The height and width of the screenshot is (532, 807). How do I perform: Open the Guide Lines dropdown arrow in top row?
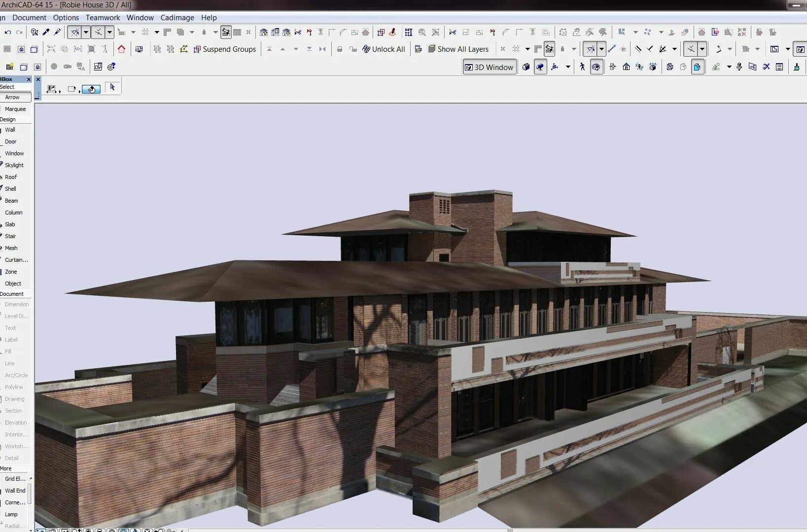click(86, 32)
